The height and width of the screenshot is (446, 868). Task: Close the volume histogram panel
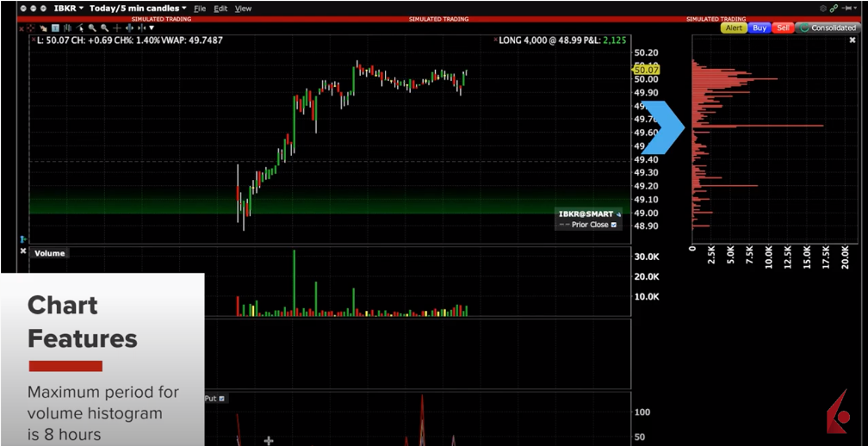click(x=852, y=40)
